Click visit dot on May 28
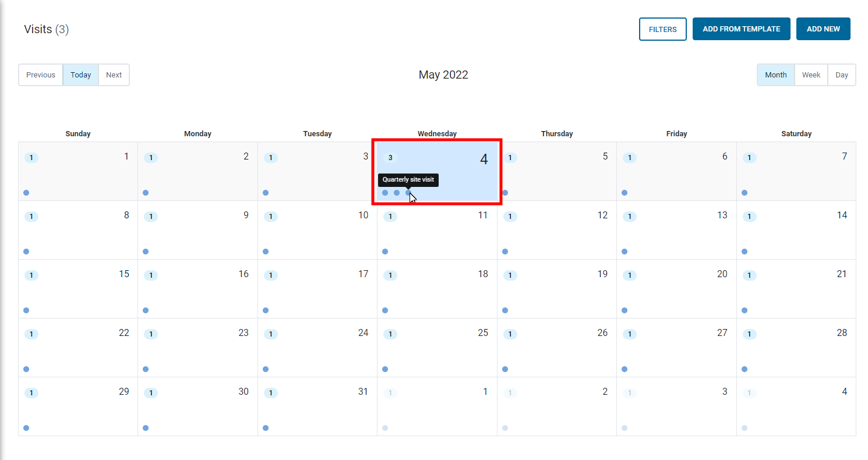The image size is (868, 460). click(744, 369)
